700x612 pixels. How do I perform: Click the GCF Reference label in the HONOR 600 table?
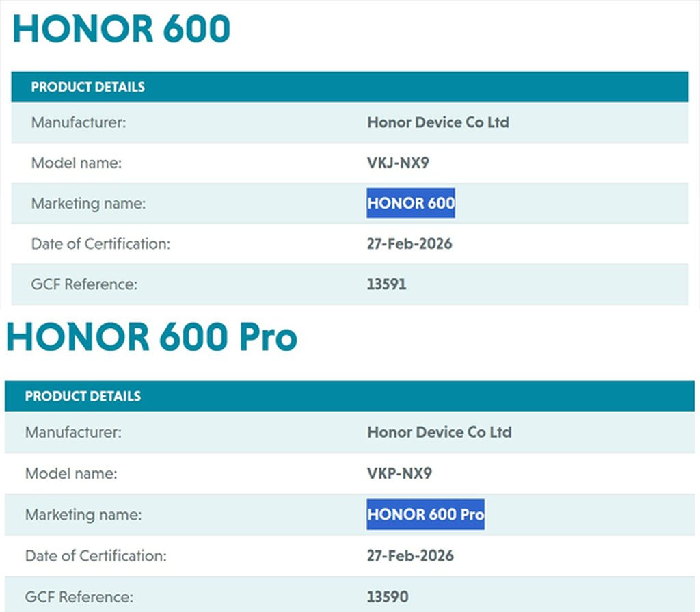pyautogui.click(x=84, y=284)
